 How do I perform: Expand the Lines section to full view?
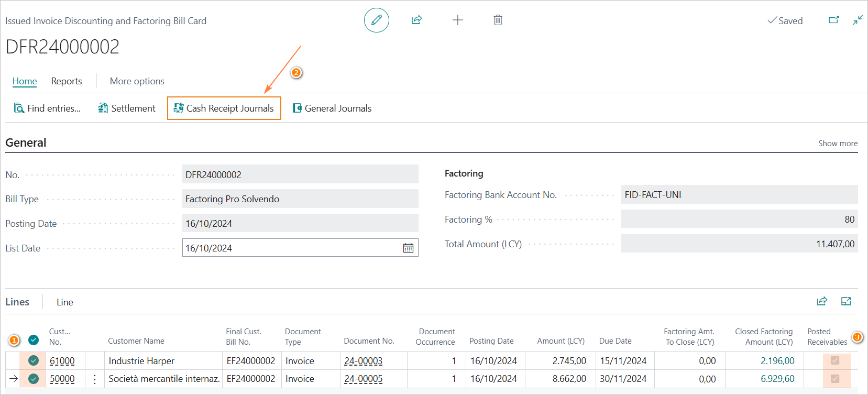[846, 301]
